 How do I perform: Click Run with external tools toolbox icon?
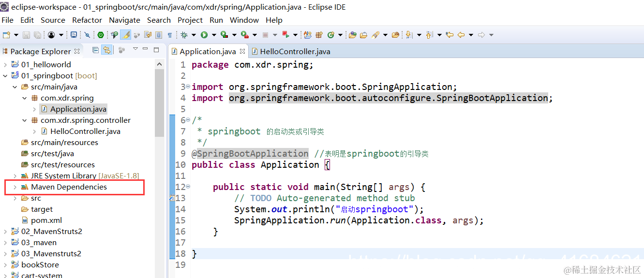coord(245,35)
